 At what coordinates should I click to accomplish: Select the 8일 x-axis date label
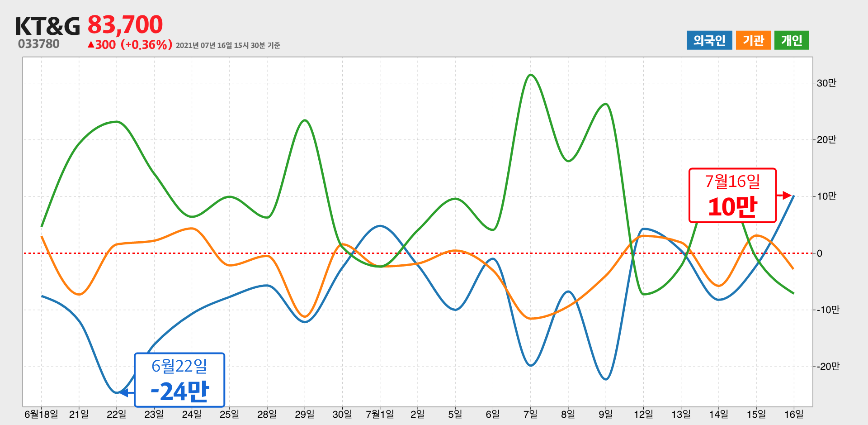(x=568, y=414)
